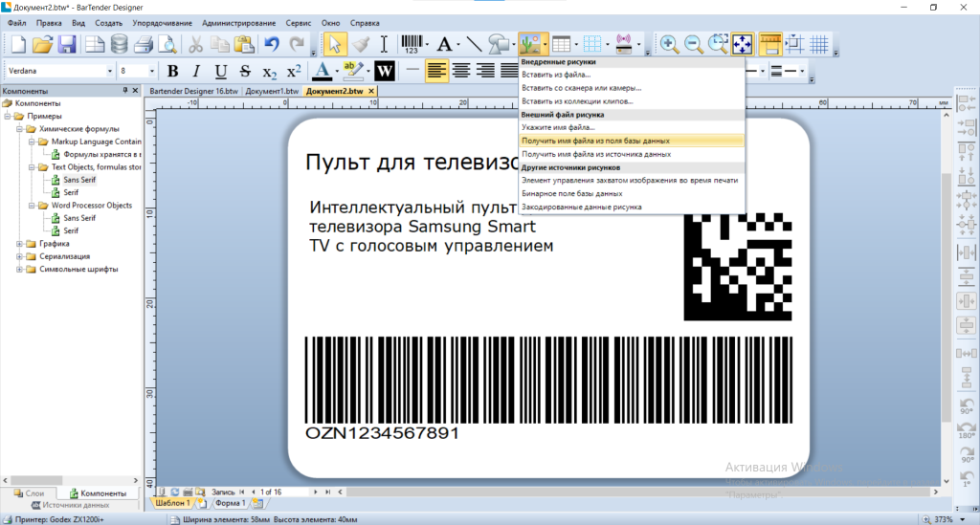Open the database connection setup cylinder icon
Viewport: 980px width, 525px height.
pyautogui.click(x=119, y=44)
